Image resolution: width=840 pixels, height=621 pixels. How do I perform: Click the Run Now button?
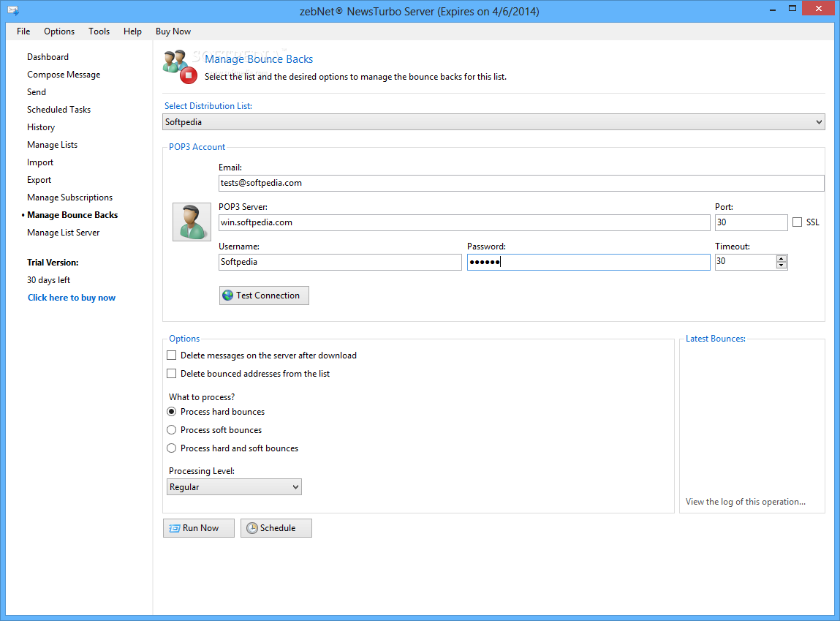pos(199,528)
